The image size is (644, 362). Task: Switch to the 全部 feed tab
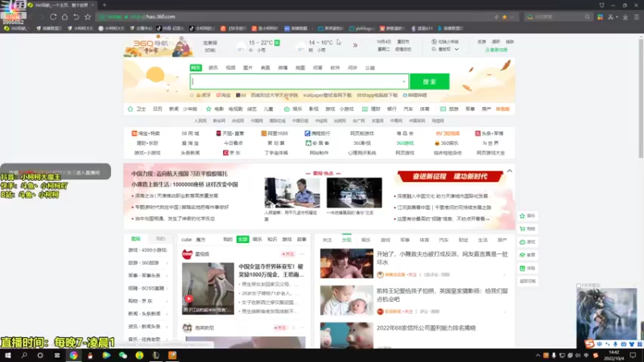click(242, 239)
